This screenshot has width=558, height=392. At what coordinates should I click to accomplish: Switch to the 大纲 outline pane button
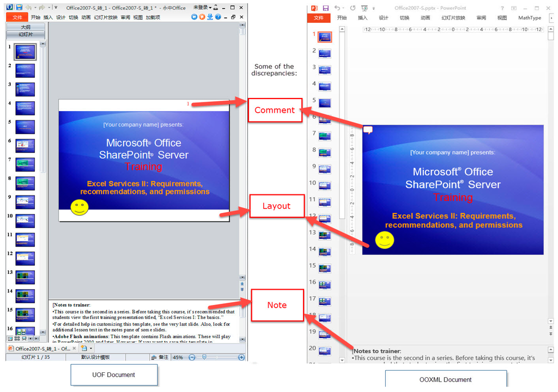coord(26,27)
